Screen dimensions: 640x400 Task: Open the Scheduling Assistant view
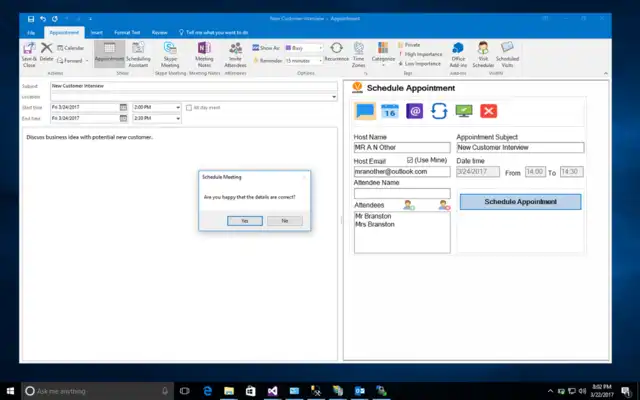click(x=138, y=54)
